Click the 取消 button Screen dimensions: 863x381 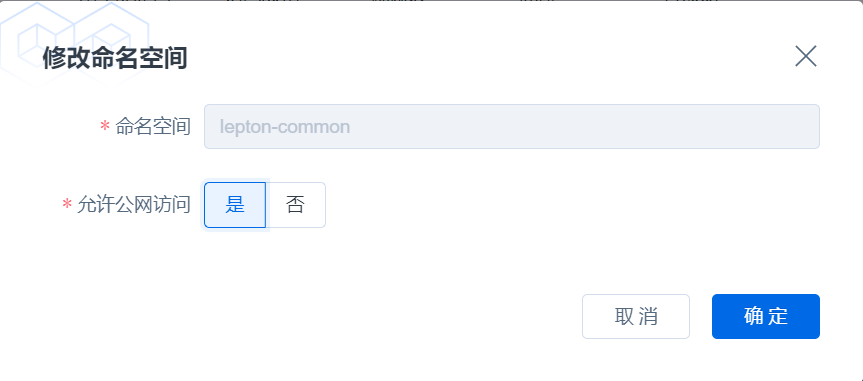click(x=636, y=317)
